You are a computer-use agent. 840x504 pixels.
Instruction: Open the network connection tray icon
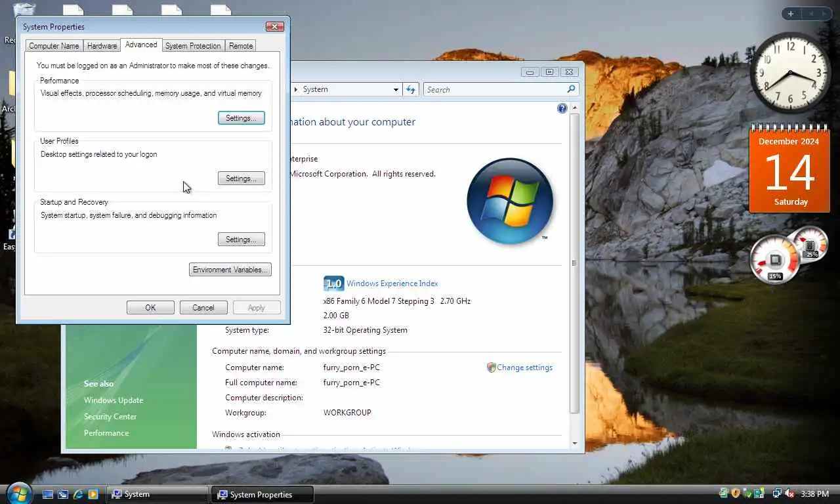[777, 493]
